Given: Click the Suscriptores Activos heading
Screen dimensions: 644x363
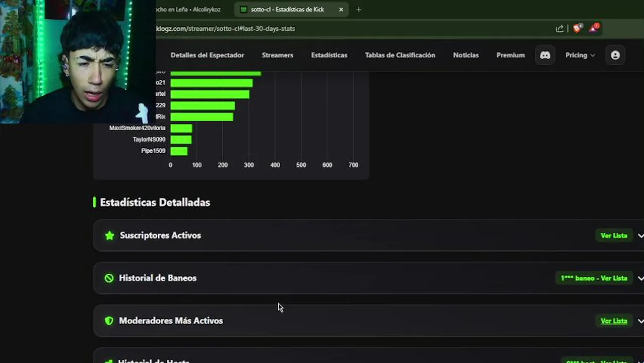Looking at the screenshot, I should (x=160, y=235).
